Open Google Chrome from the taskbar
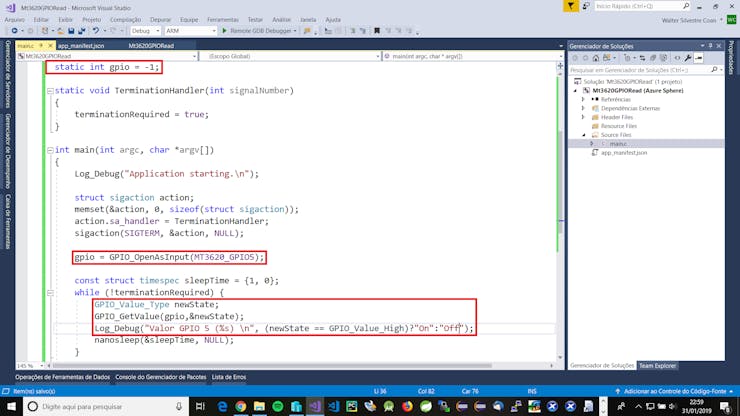This screenshot has width=740, height=416. pyautogui.click(x=241, y=407)
